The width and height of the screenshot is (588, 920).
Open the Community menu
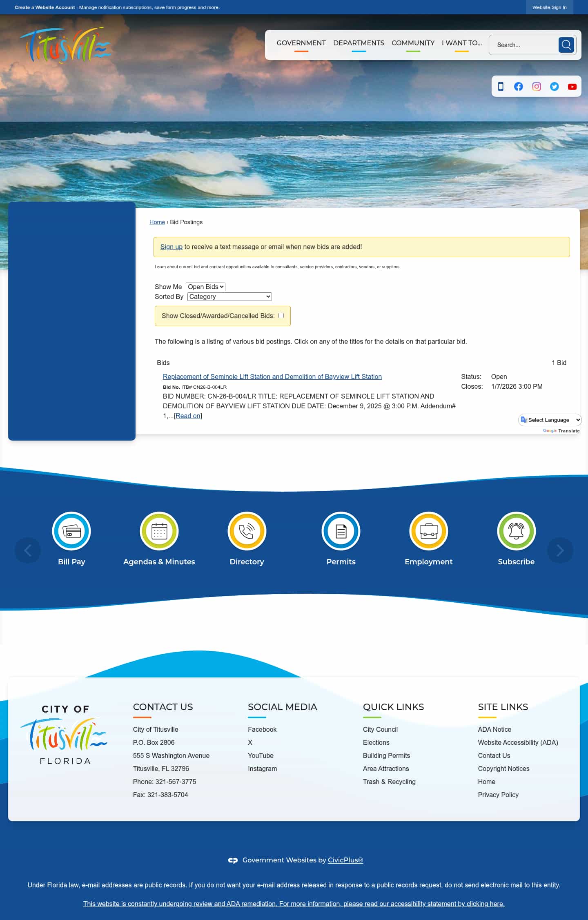[x=413, y=43]
